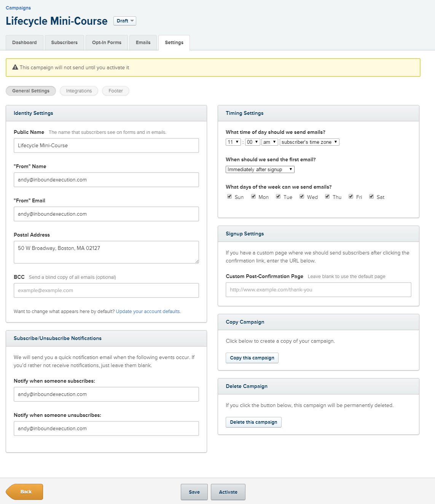Viewport: 435px width, 504px height.
Task: Toggle the Mon checkbox
Action: [253, 196]
